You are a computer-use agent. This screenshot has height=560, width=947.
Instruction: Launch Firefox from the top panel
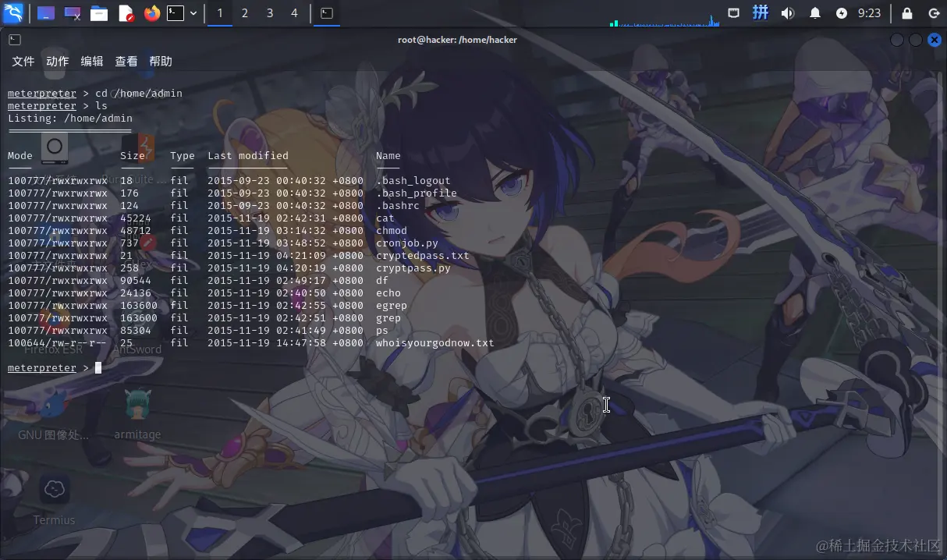coord(151,13)
